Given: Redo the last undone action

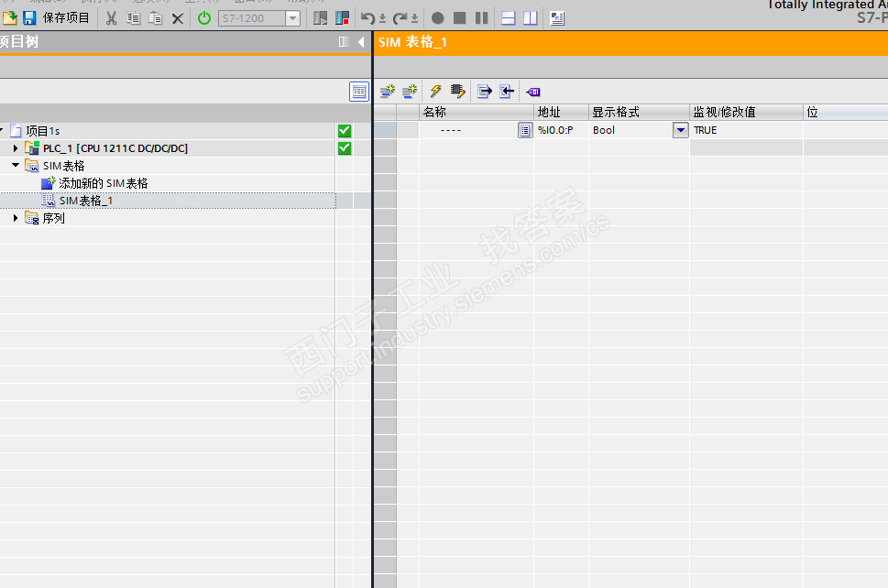Looking at the screenshot, I should click(400, 18).
